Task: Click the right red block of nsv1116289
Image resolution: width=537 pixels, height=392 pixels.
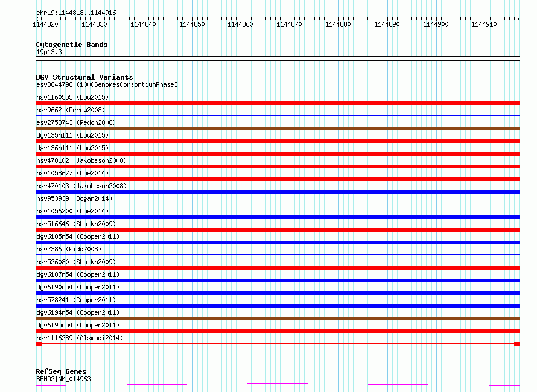Action: click(517, 344)
